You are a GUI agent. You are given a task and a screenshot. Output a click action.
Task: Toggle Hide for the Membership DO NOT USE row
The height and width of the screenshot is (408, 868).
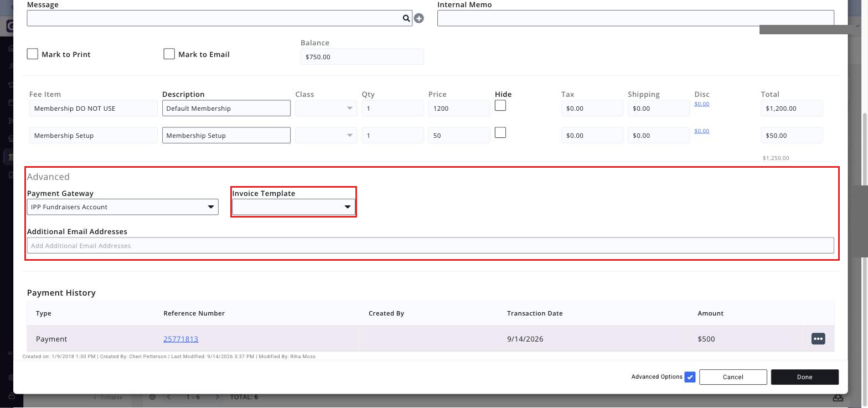click(x=500, y=105)
